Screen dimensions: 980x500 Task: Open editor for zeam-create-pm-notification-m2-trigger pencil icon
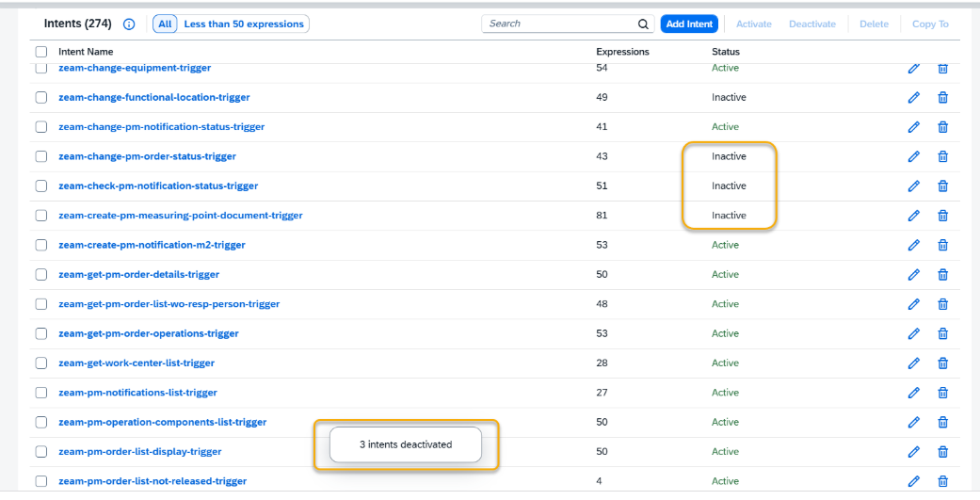point(913,245)
